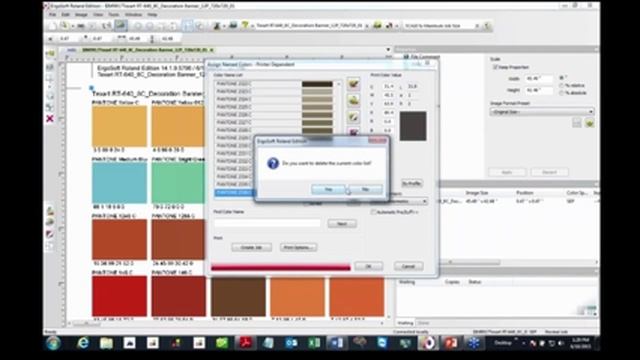
Task: Click the PANTONE 1245 C brown swatch
Action: pyautogui.click(x=119, y=239)
